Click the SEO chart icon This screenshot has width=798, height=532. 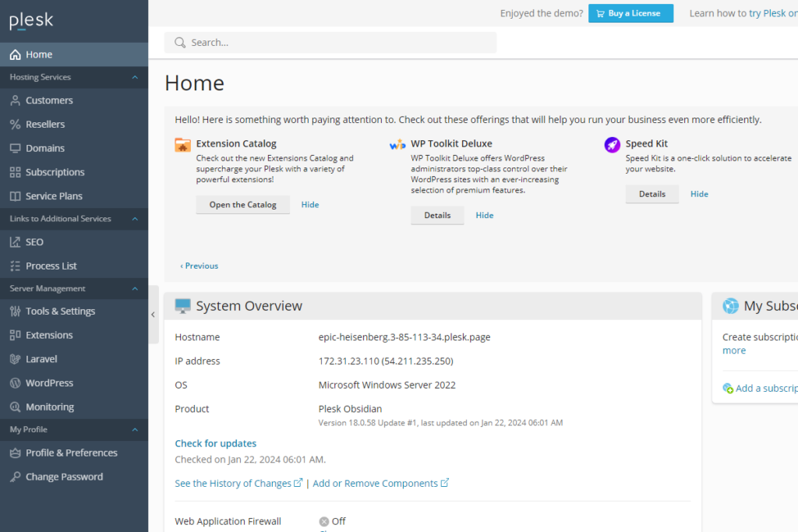(16, 242)
